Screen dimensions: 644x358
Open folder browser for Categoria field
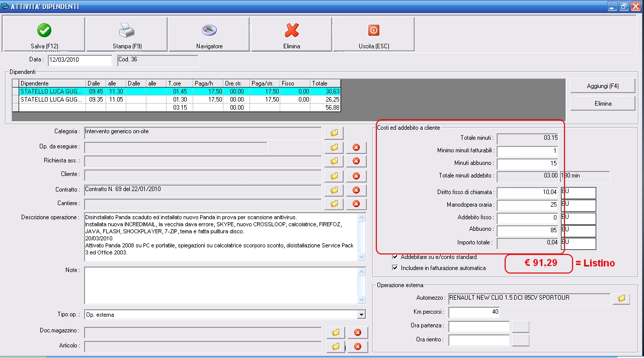pos(334,133)
